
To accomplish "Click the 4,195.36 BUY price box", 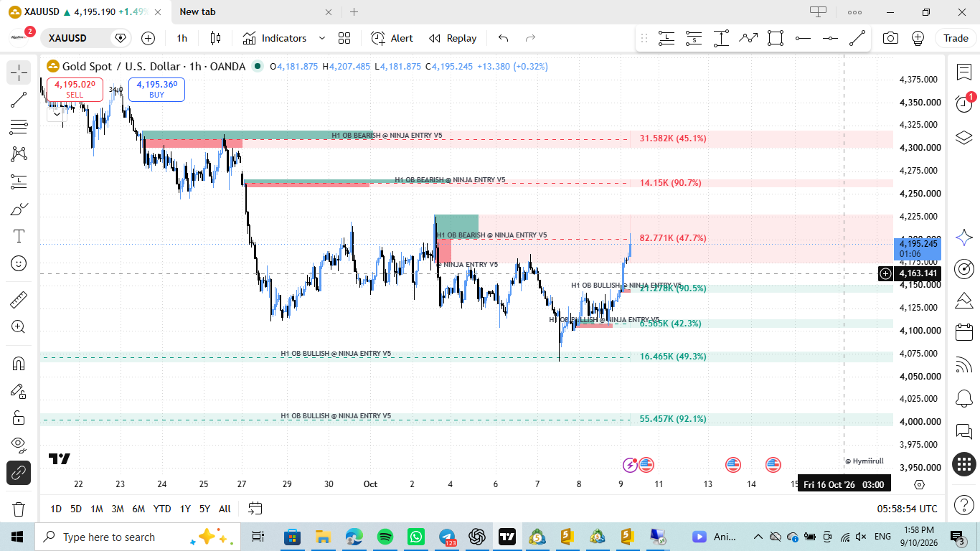I will click(156, 89).
